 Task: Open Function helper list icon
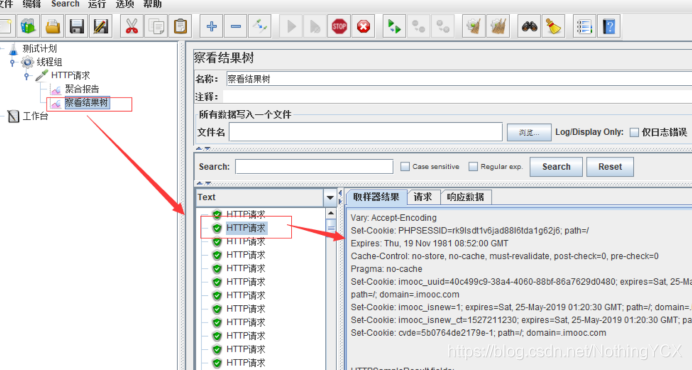tap(584, 26)
